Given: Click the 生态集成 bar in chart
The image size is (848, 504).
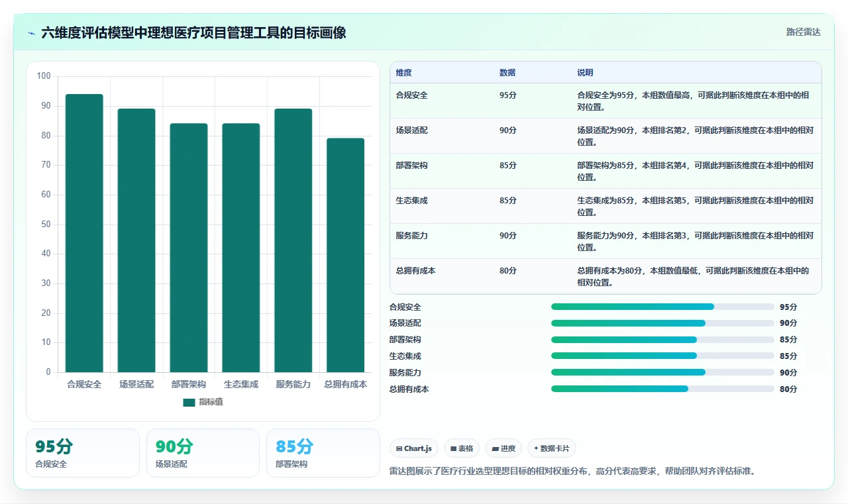Looking at the screenshot, I should click(241, 248).
